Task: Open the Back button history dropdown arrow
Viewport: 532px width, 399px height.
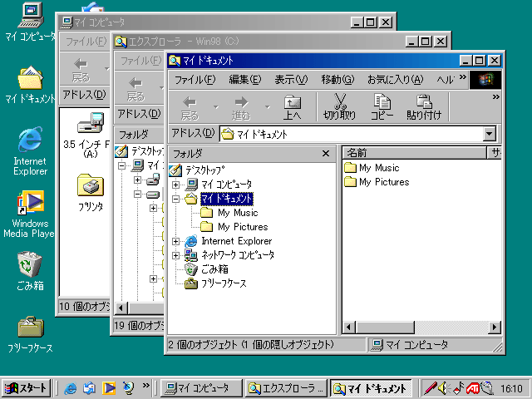Action: coord(216,107)
